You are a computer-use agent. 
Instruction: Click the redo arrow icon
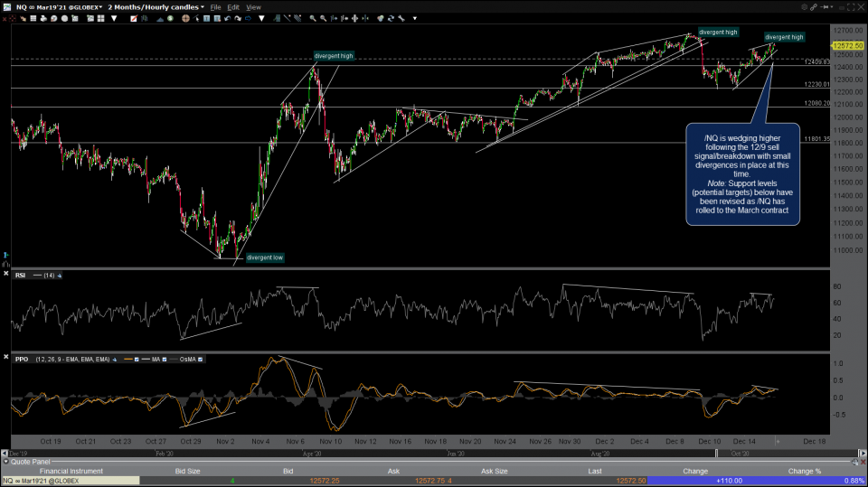(238, 19)
